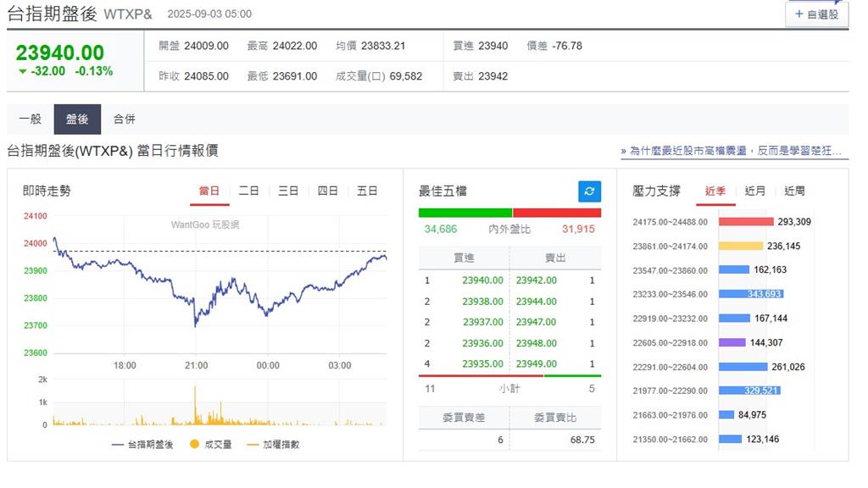
Task: Click the red outer-volume bar in 內外盤比
Action: click(x=557, y=213)
